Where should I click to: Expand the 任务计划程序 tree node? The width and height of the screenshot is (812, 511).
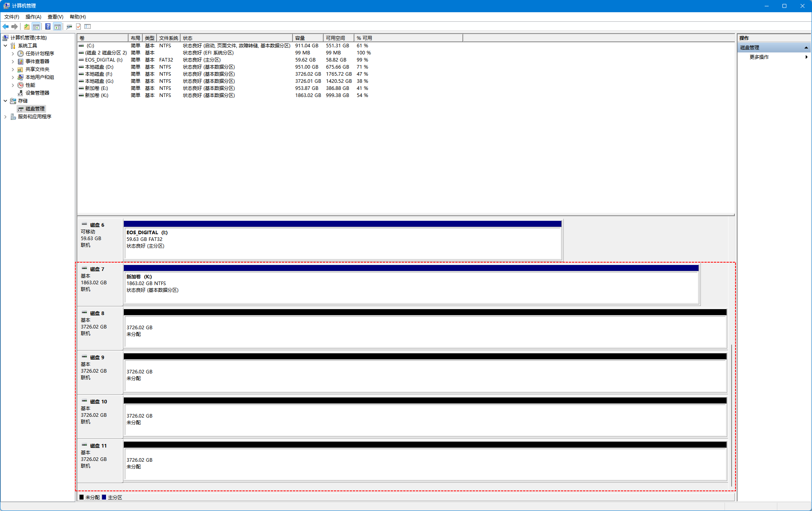[13, 54]
